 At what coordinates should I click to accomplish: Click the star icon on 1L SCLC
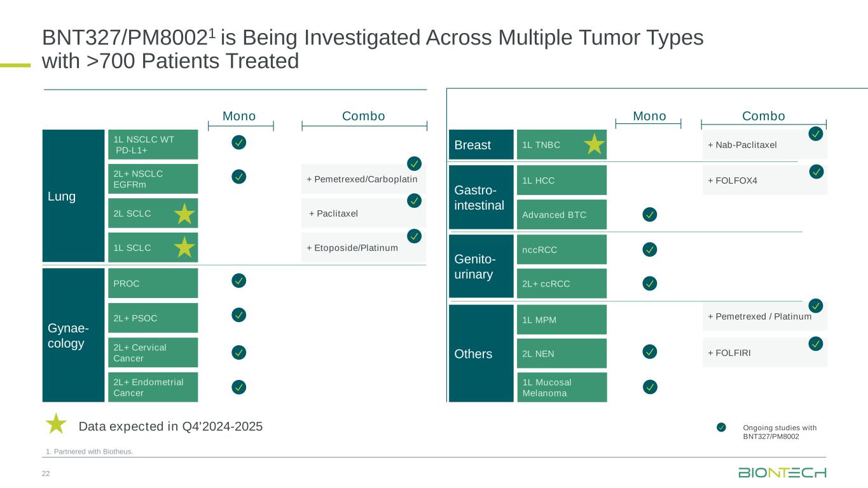(184, 248)
